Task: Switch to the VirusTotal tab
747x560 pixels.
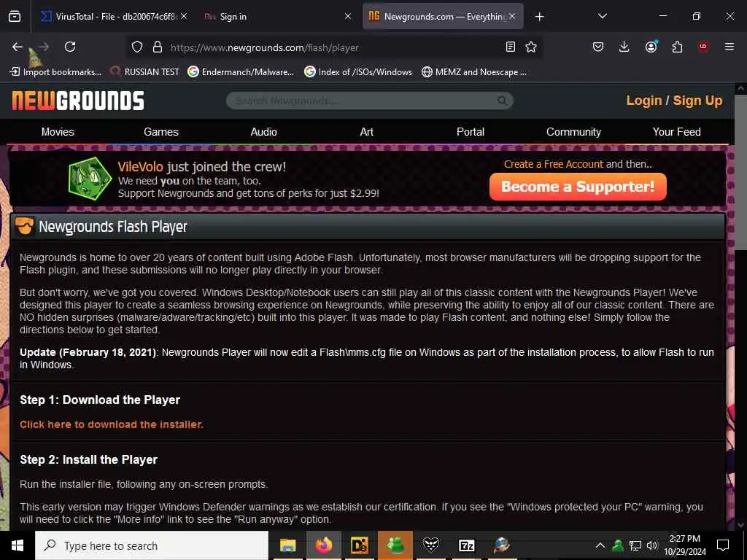Action: [114, 17]
